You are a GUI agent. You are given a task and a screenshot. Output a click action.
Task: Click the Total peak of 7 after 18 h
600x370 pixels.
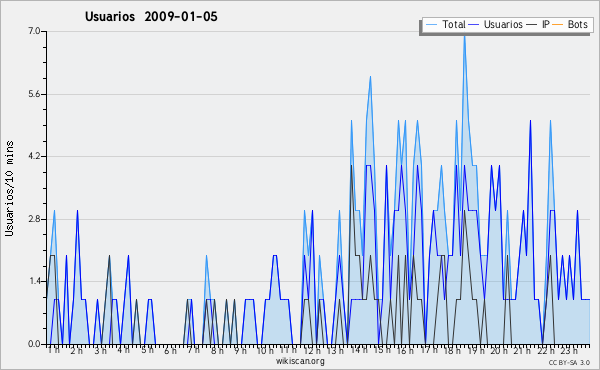point(465,36)
